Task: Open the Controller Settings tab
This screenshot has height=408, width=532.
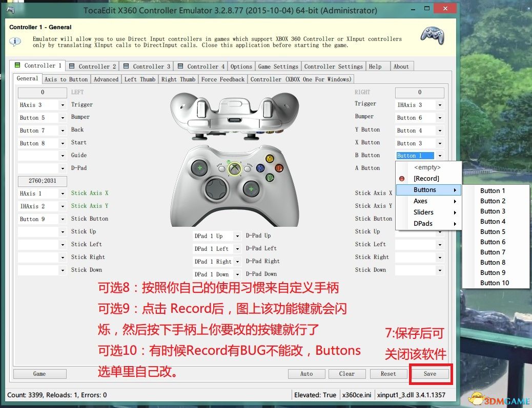Action: click(334, 67)
